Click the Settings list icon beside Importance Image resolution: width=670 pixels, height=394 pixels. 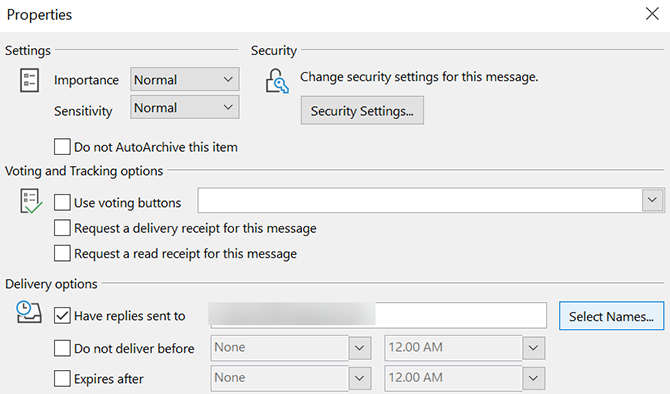point(29,80)
